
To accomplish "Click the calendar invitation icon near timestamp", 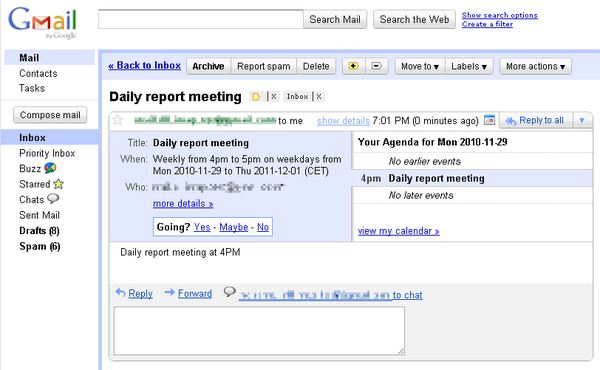I will 489,120.
